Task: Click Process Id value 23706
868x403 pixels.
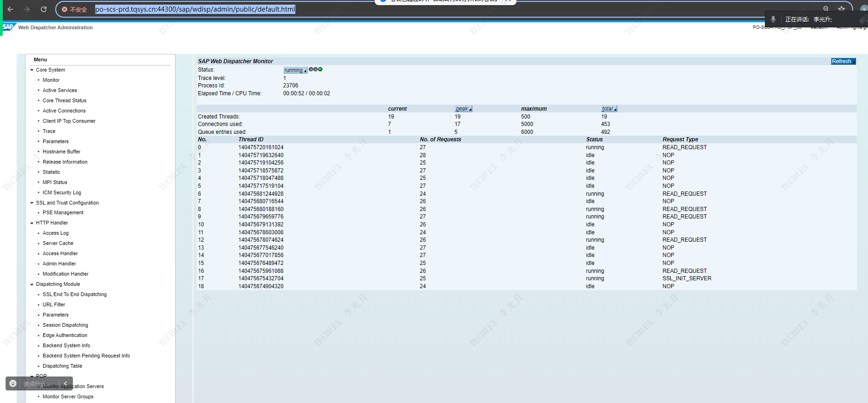Action: [x=291, y=86]
